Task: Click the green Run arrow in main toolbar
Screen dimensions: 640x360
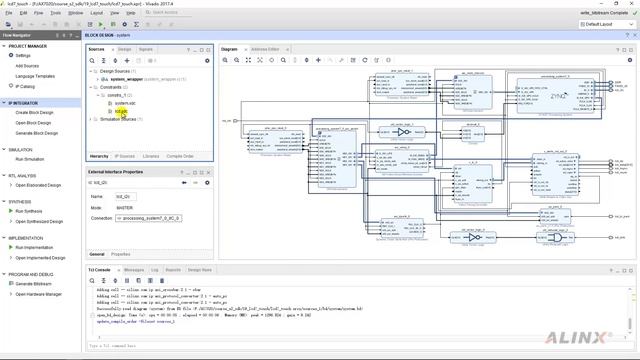Action: (x=101, y=24)
